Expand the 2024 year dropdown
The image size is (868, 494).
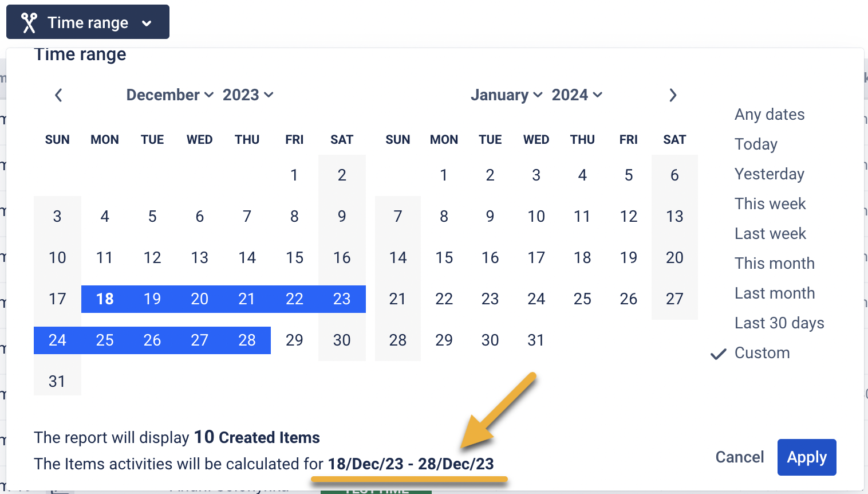click(577, 95)
